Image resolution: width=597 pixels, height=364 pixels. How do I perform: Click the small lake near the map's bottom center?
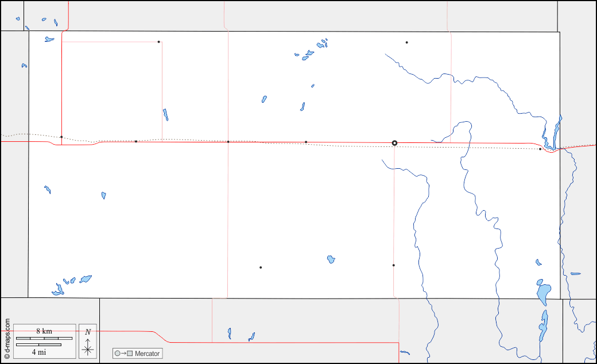tap(331, 260)
